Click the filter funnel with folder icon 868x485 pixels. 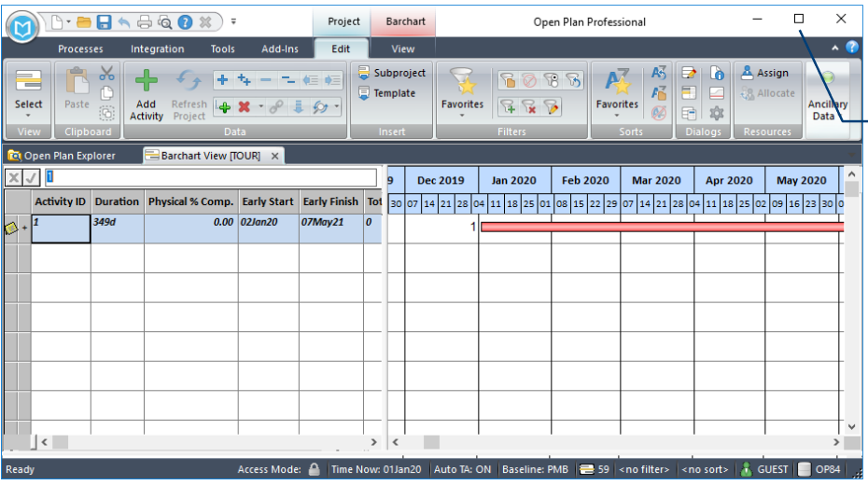tap(508, 80)
